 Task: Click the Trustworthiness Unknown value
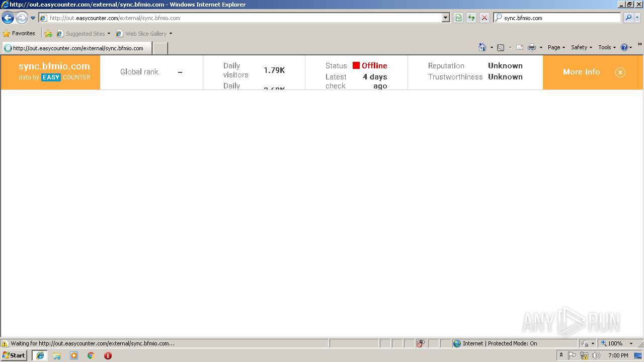tap(505, 77)
